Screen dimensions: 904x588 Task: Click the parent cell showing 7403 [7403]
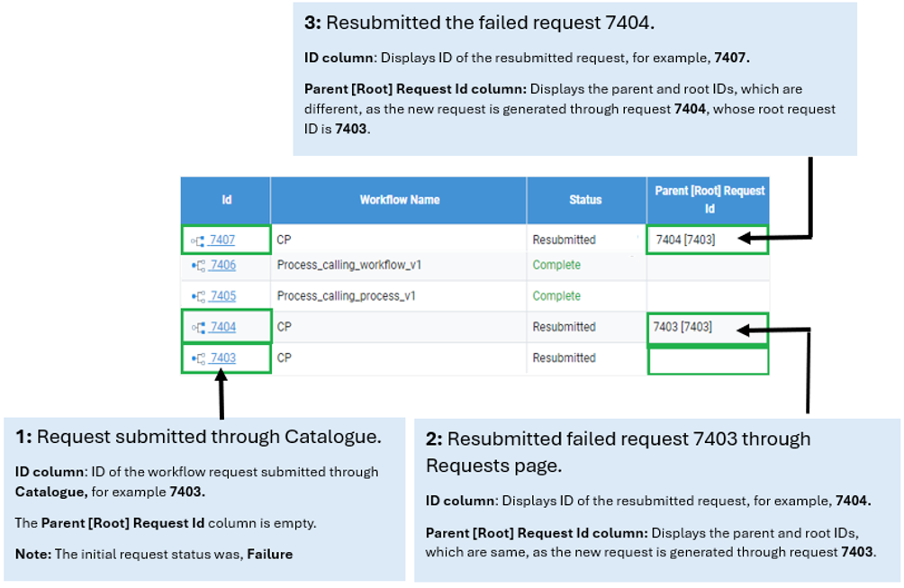(683, 327)
